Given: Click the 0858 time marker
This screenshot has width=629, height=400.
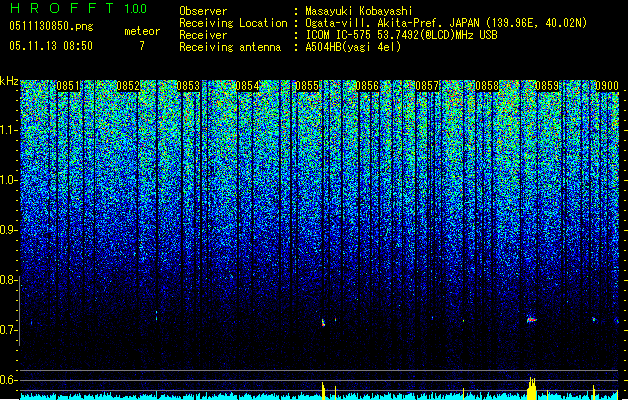Looking at the screenshot, I should click(x=487, y=86).
